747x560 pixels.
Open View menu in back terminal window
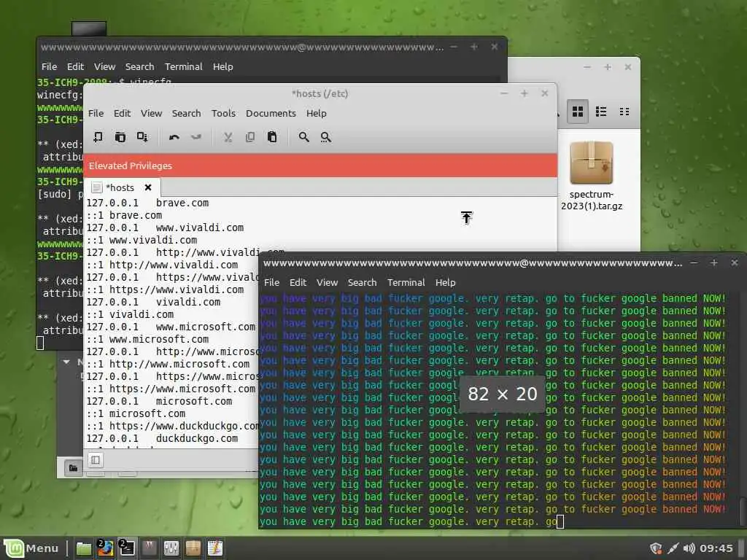pos(104,66)
